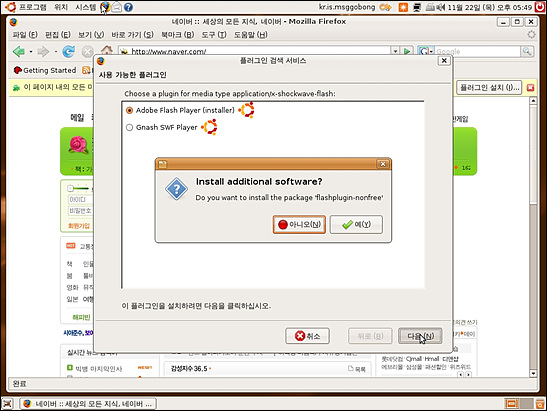
Task: Click the page vertical scrollbar
Action: click(533, 237)
